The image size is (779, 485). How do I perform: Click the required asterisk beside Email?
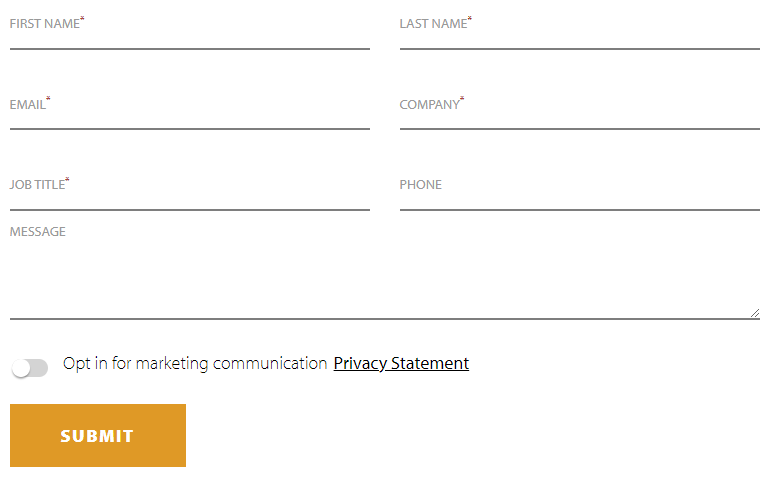tap(48, 99)
